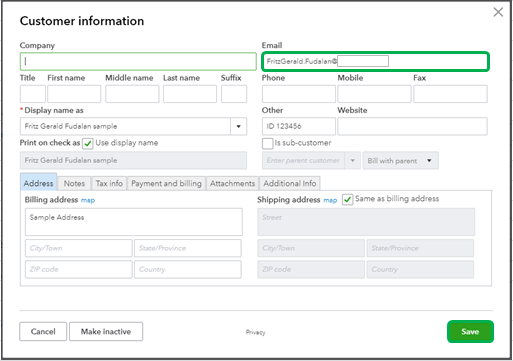Open the Tax info tab
513x361 pixels.
click(x=109, y=183)
